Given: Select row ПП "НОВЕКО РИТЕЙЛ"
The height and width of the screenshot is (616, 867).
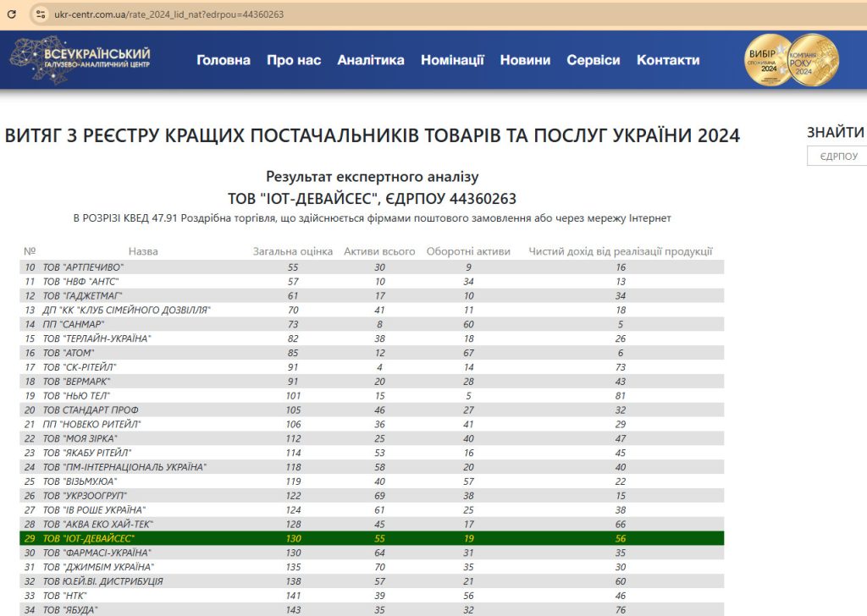Looking at the screenshot, I should point(372,425).
